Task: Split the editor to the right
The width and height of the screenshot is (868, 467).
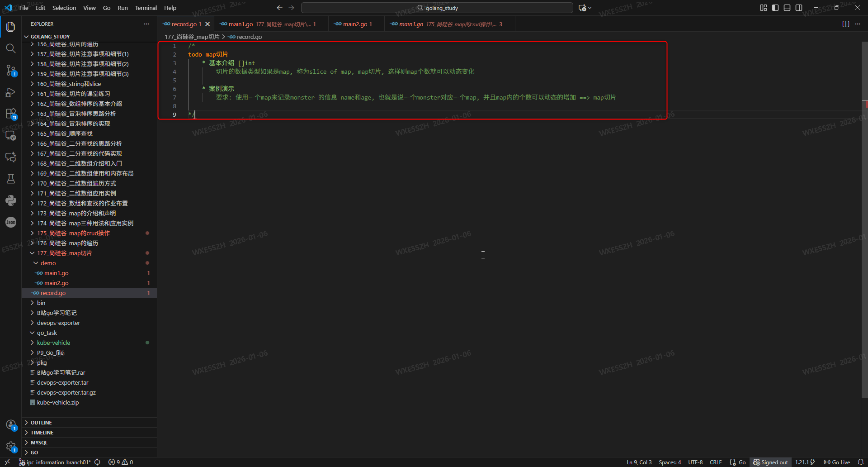Action: pos(846,24)
